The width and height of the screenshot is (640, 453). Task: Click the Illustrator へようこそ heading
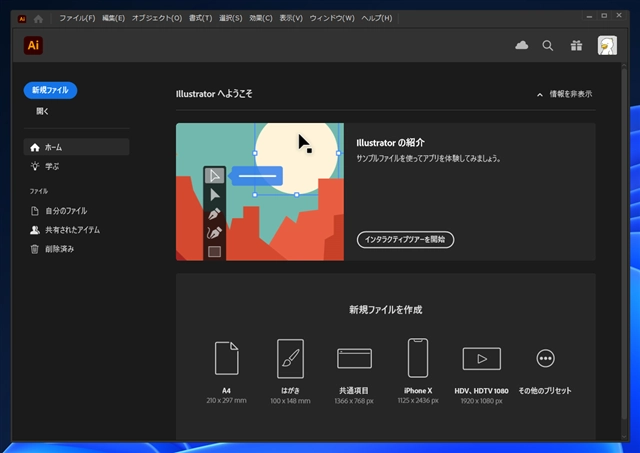coord(214,94)
